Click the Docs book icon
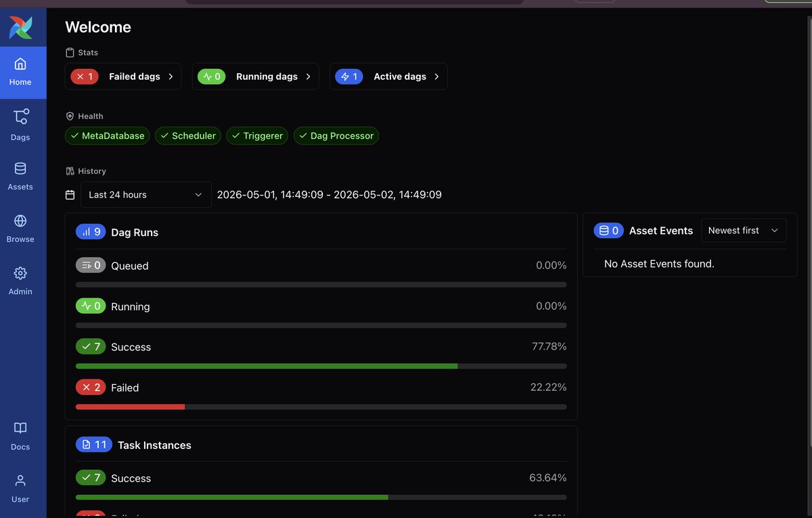The image size is (812, 518). (x=20, y=428)
